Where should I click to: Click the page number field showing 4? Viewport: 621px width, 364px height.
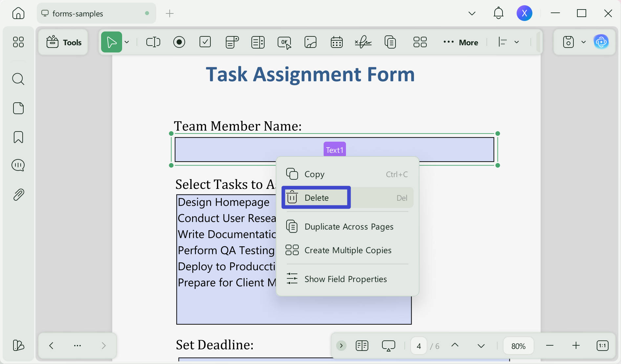(419, 346)
